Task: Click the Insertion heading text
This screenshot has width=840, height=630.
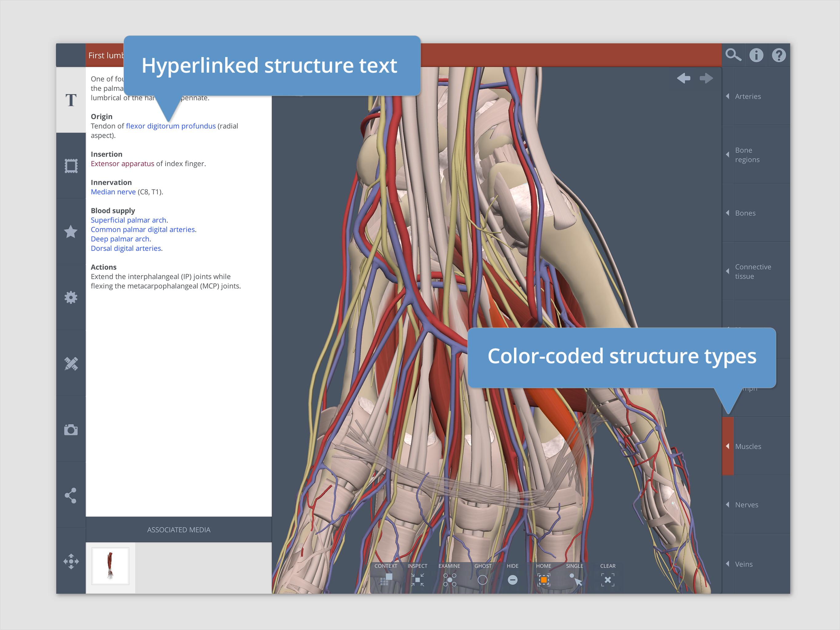Action: [106, 154]
